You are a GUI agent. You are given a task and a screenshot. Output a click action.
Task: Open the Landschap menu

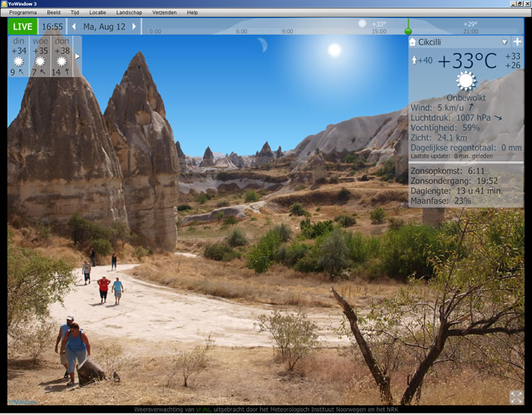pyautogui.click(x=129, y=13)
